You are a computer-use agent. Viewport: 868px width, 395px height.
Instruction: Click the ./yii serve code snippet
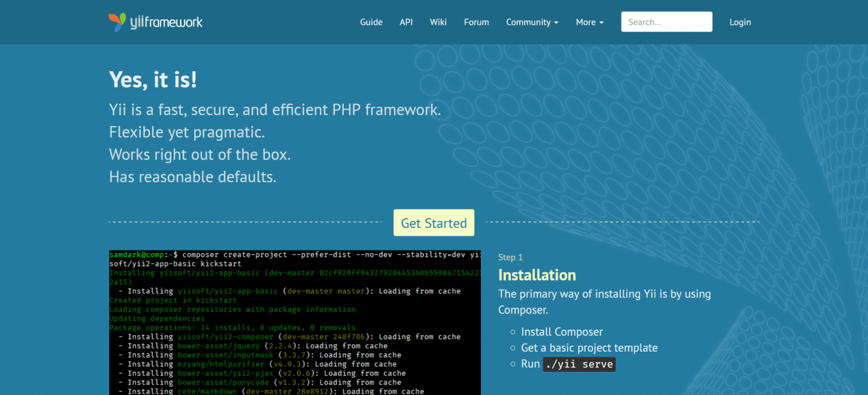tap(579, 364)
